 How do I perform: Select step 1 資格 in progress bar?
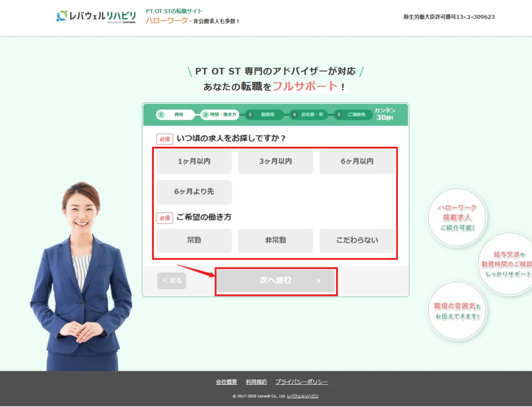(x=175, y=115)
